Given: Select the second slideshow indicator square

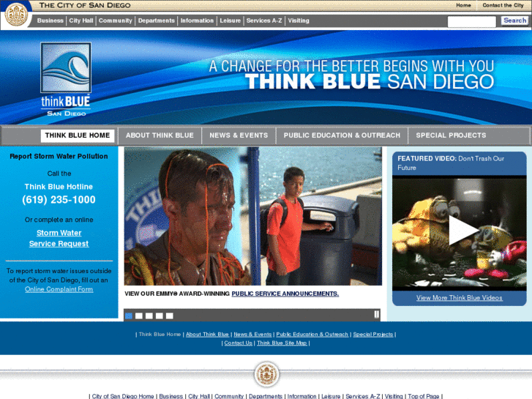Looking at the screenshot, I should [139, 316].
